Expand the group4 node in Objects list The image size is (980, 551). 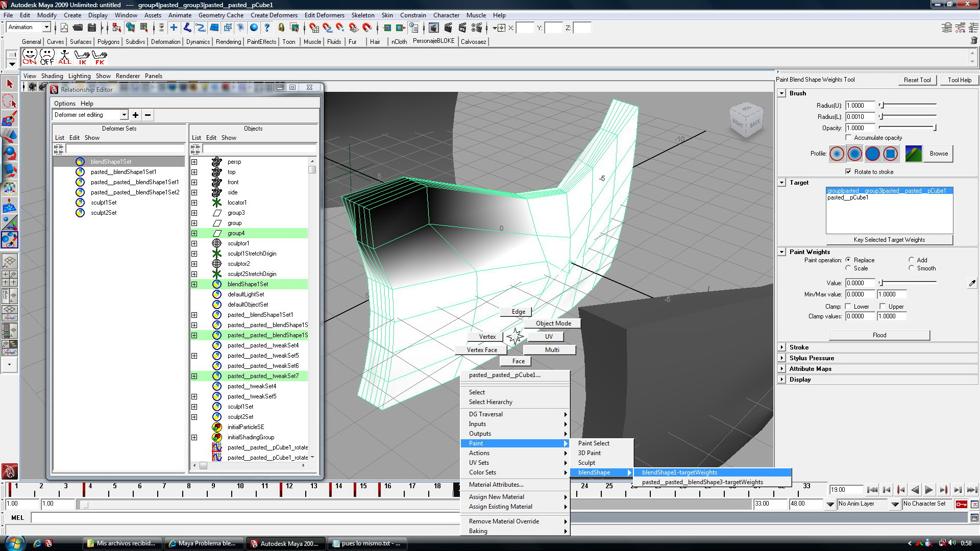[x=194, y=233]
